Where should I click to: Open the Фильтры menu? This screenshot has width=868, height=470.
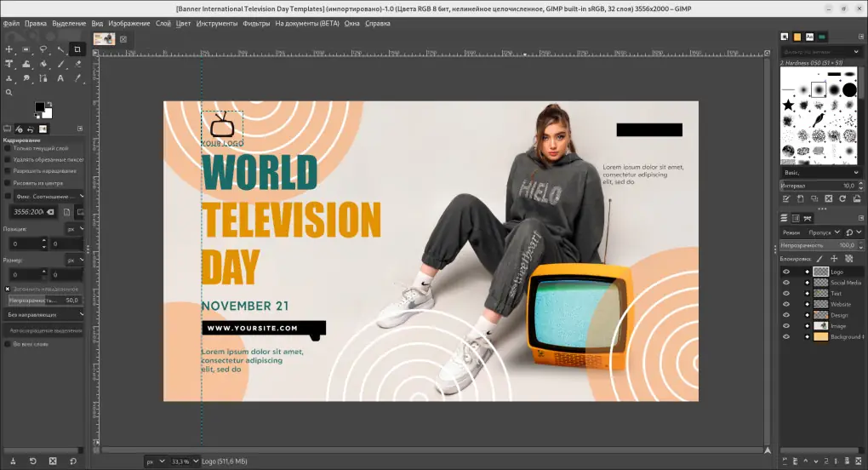pos(256,23)
